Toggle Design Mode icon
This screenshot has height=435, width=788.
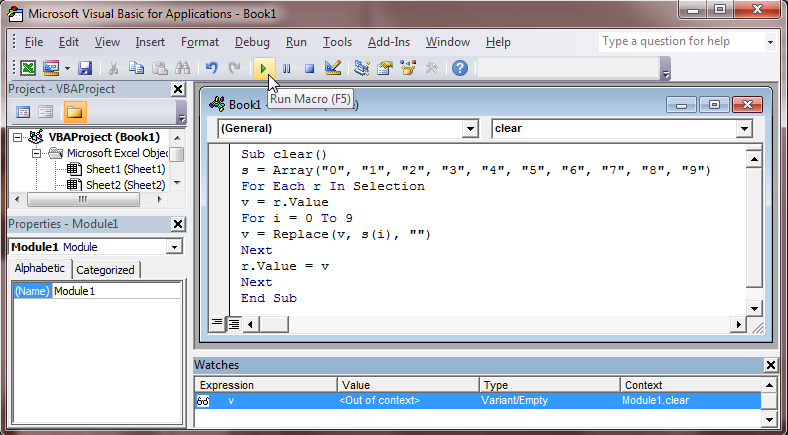pyautogui.click(x=333, y=68)
